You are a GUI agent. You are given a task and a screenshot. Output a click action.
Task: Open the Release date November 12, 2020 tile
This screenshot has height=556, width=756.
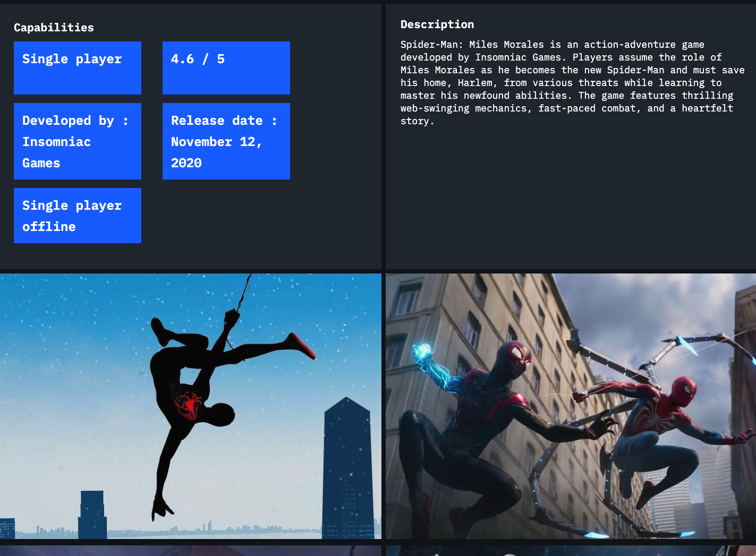point(226,141)
